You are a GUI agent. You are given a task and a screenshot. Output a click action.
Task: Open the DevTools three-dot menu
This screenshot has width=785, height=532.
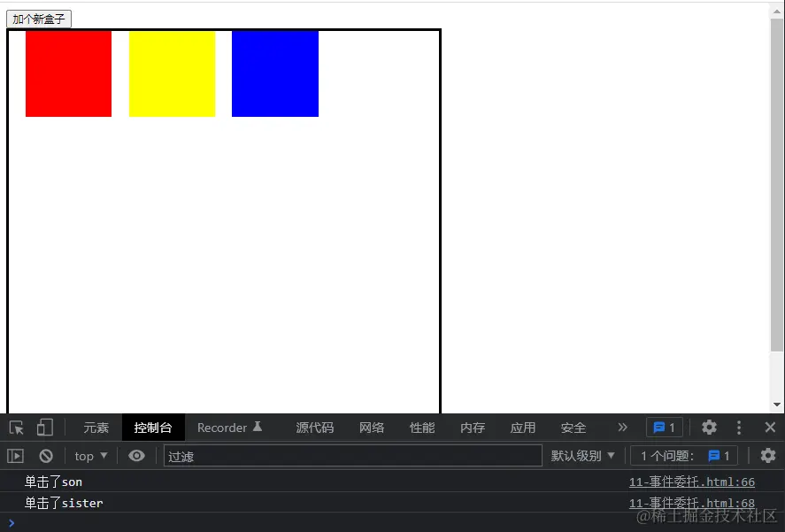pos(739,428)
